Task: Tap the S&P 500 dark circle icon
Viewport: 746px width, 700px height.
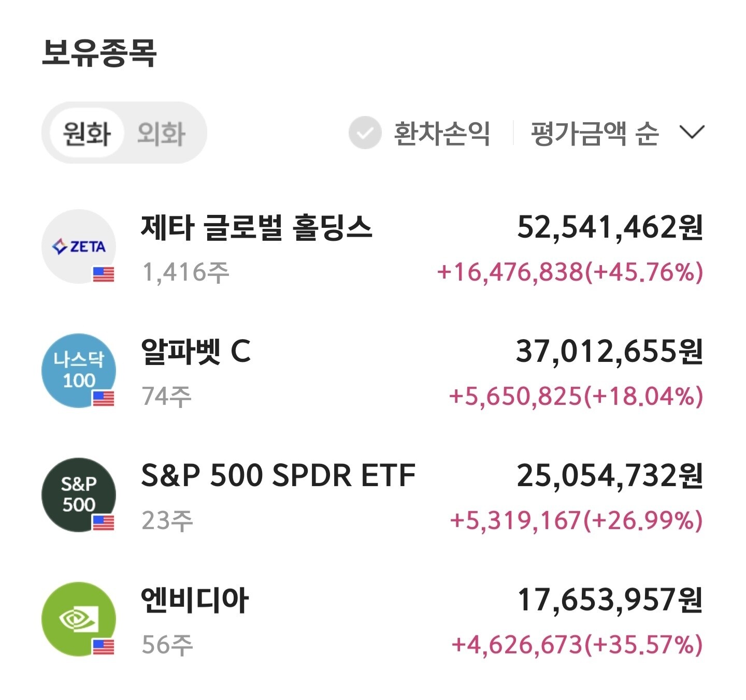Action: coord(79,495)
